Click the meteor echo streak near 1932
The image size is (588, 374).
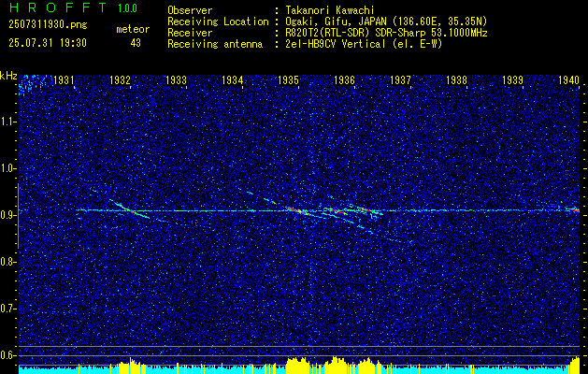(129, 209)
